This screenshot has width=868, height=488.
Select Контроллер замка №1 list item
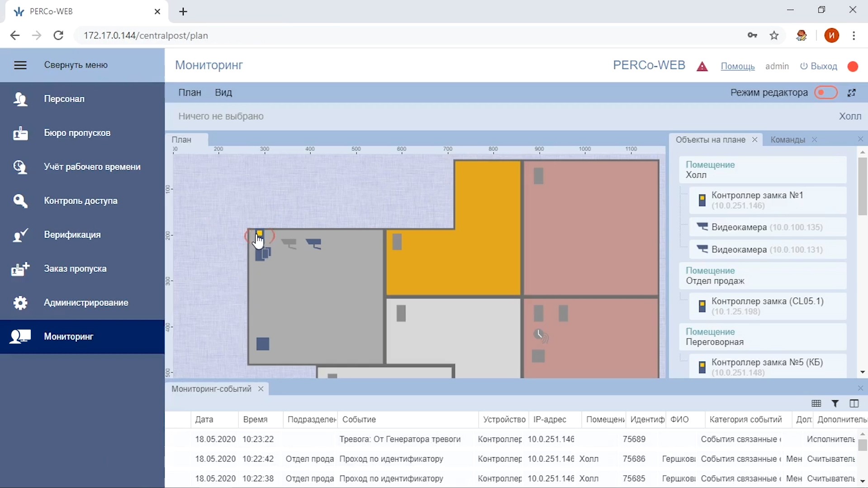[x=768, y=200]
